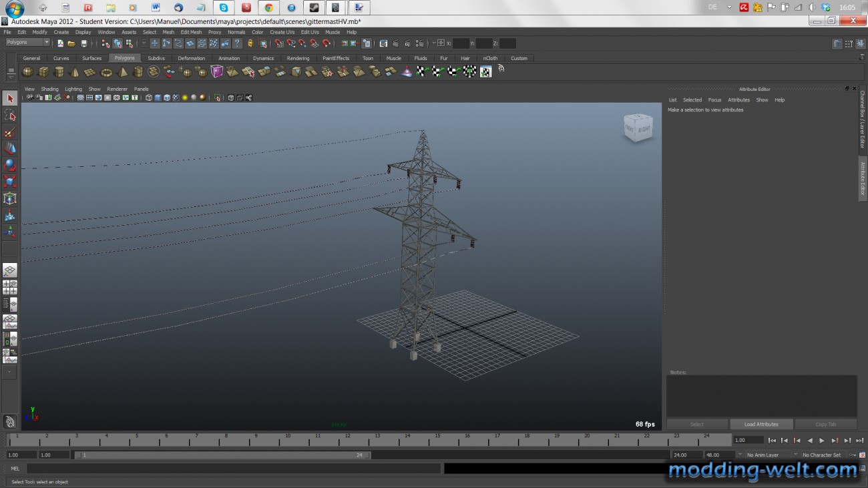Open the toolbox layout dropdown arrow
Image resolution: width=868 pixels, height=488 pixels.
tap(9, 372)
